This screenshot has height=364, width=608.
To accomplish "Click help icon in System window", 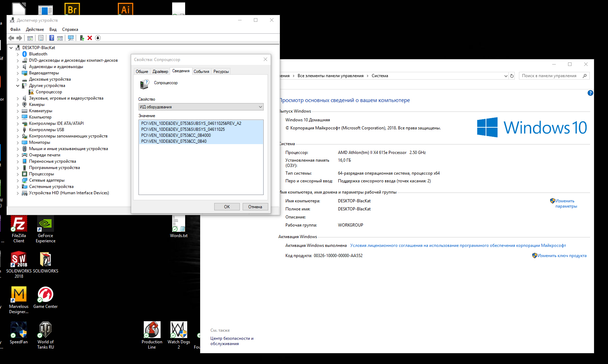I will pyautogui.click(x=590, y=93).
